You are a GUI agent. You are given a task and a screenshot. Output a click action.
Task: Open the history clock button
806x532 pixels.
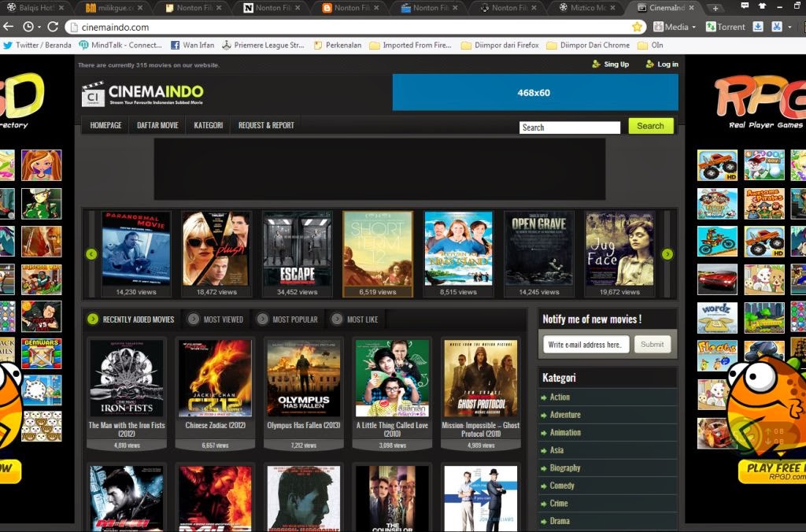pyautogui.click(x=29, y=27)
